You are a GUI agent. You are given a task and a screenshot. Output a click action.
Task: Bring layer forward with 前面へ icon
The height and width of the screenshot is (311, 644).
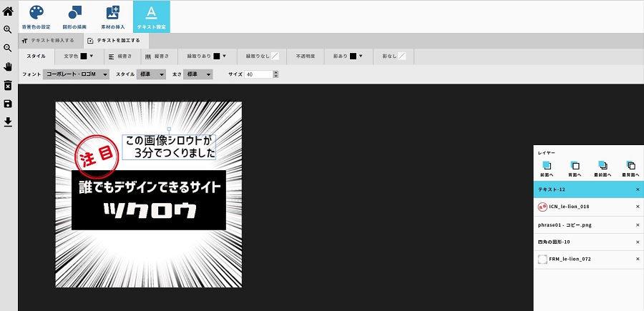(547, 169)
